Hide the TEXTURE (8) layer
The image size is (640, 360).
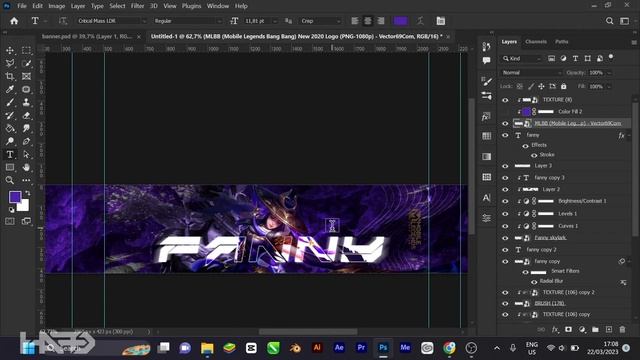pyautogui.click(x=505, y=100)
